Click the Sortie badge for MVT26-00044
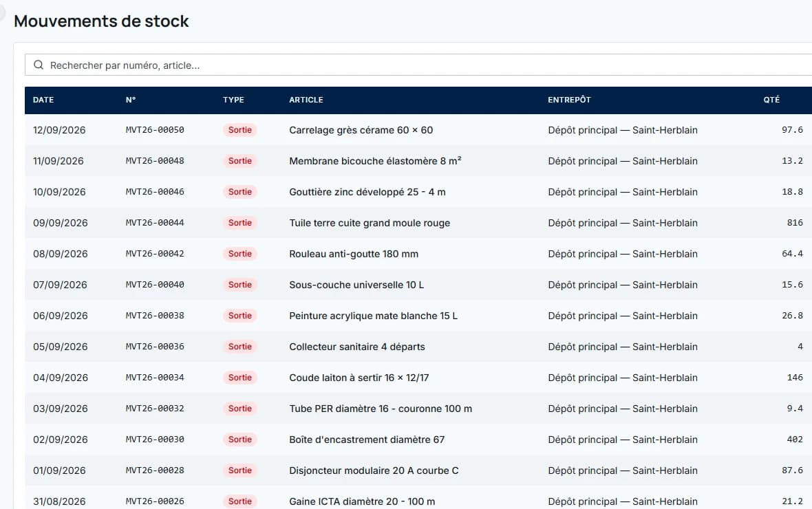812x509 pixels. (x=239, y=223)
